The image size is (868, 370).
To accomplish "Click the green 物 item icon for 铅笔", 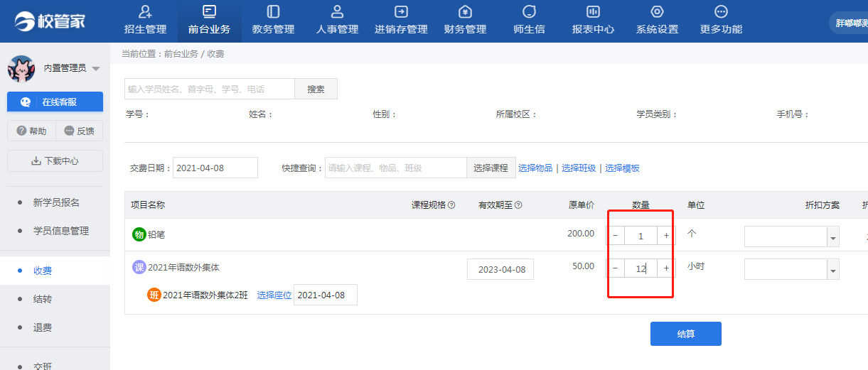I will tap(139, 234).
